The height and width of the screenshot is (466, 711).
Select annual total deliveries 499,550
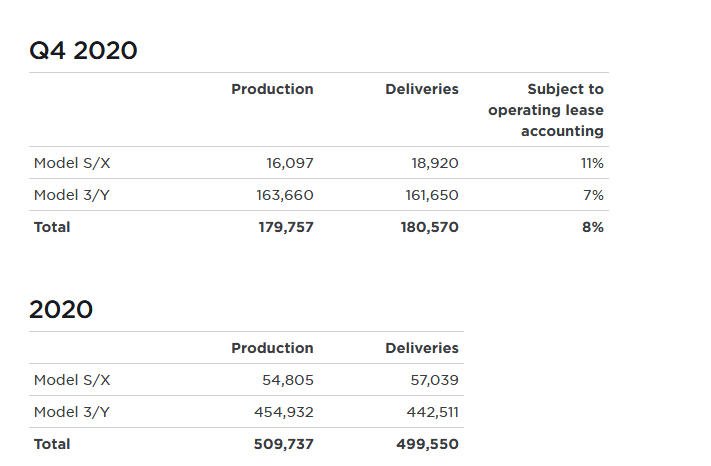tap(428, 444)
